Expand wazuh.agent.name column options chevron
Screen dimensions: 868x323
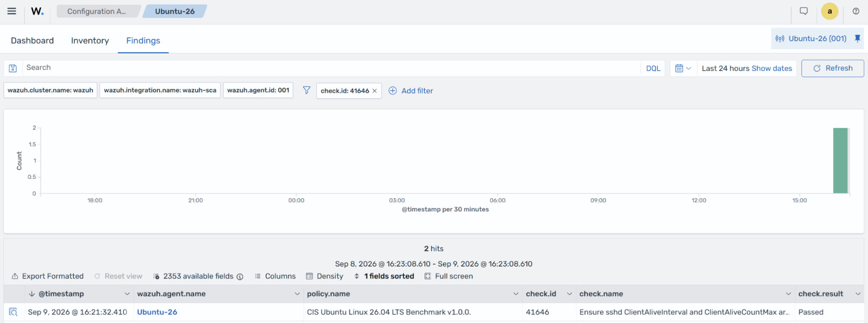297,294
